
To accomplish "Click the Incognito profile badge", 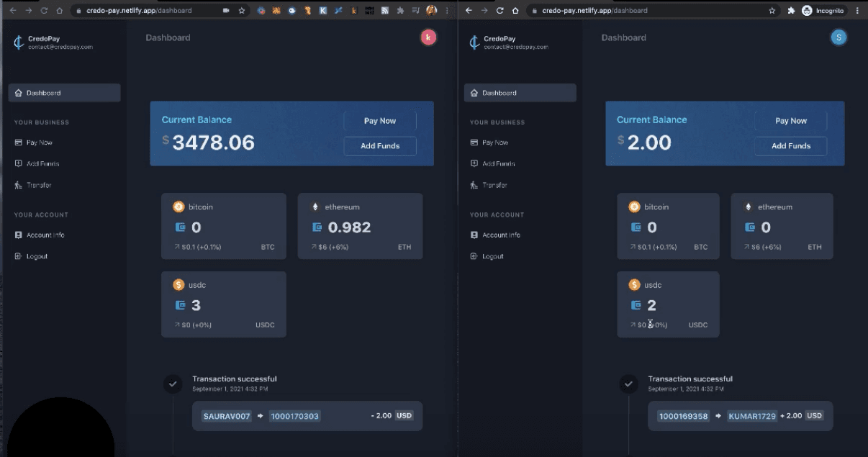I will (823, 11).
